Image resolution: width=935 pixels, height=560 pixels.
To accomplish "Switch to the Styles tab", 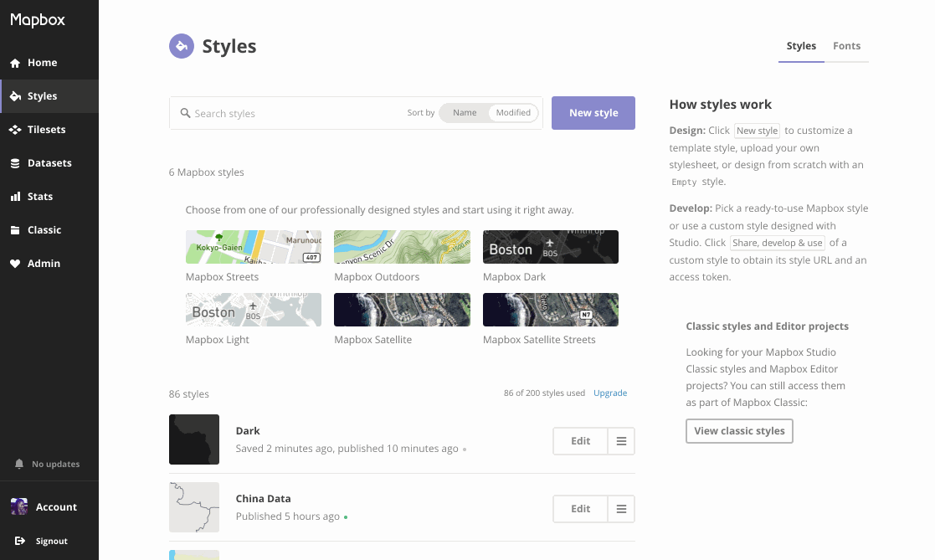I will pyautogui.click(x=801, y=46).
